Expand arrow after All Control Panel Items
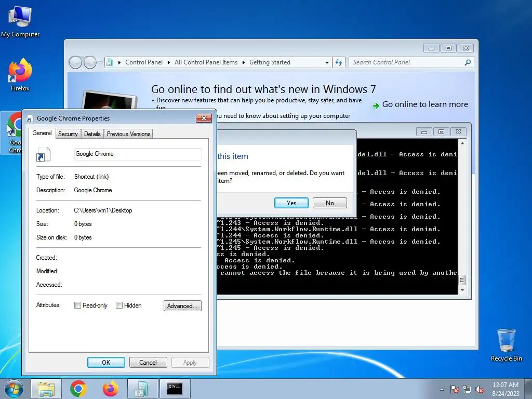532x399 pixels. pos(244,62)
